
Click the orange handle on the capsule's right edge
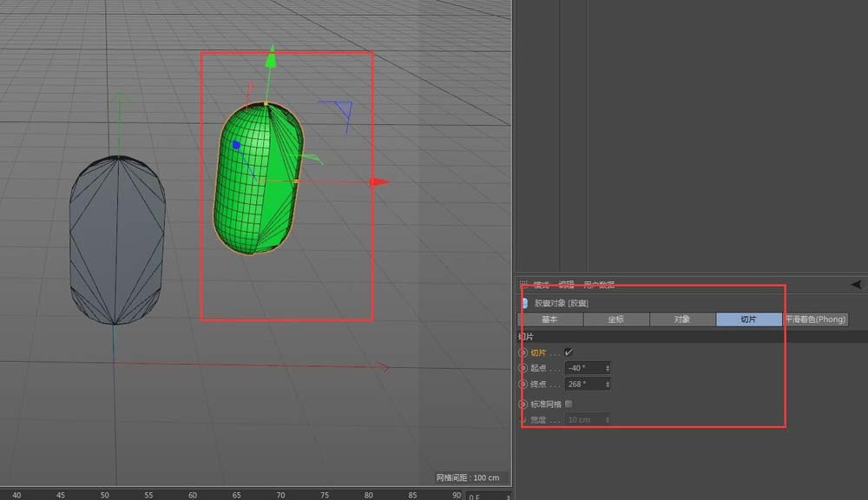pyautogui.click(x=296, y=181)
